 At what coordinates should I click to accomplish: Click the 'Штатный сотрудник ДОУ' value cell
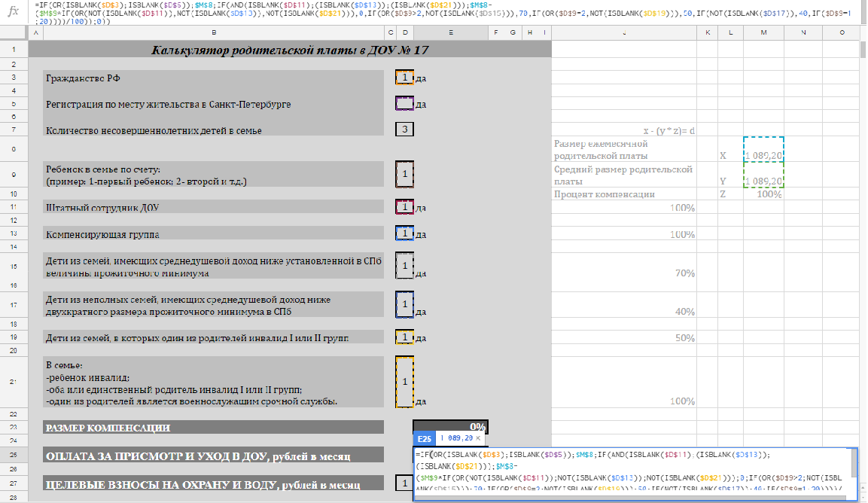pyautogui.click(x=405, y=206)
